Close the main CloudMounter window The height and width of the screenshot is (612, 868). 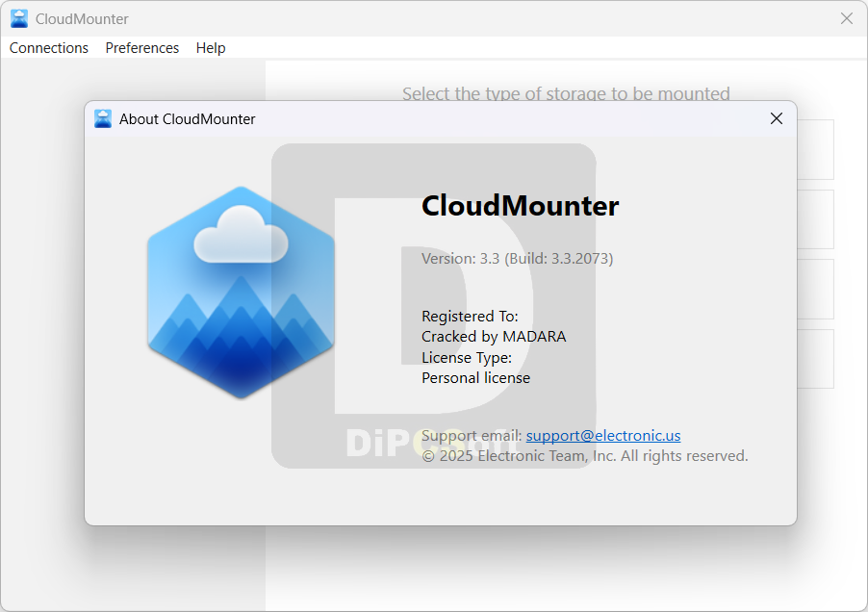point(847,19)
